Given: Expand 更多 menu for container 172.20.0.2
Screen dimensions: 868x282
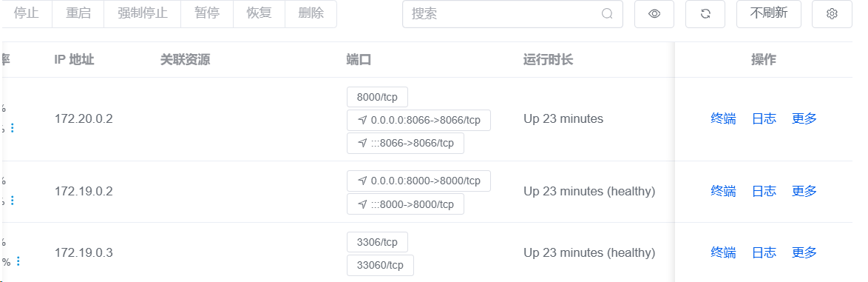Looking at the screenshot, I should pos(804,118).
